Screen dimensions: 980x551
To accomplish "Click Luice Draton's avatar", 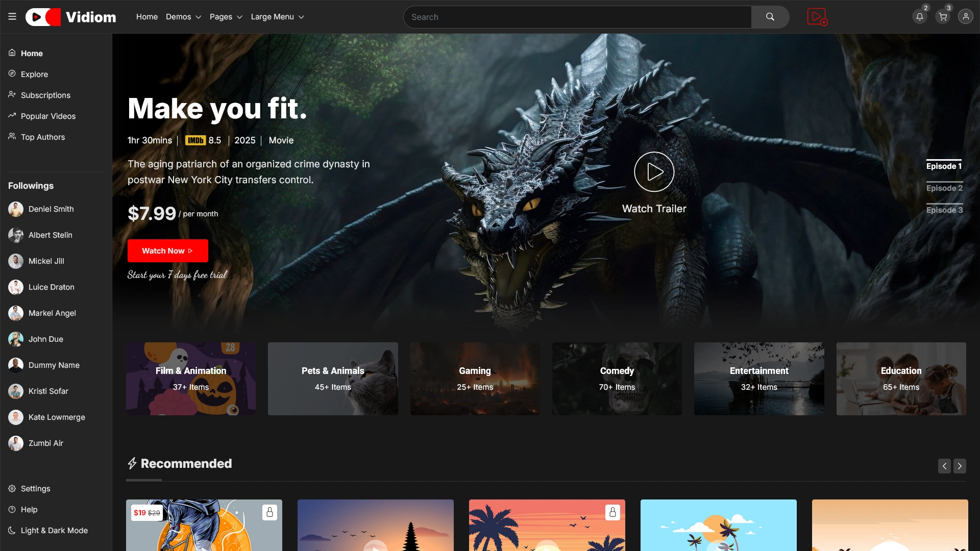I will (x=16, y=287).
